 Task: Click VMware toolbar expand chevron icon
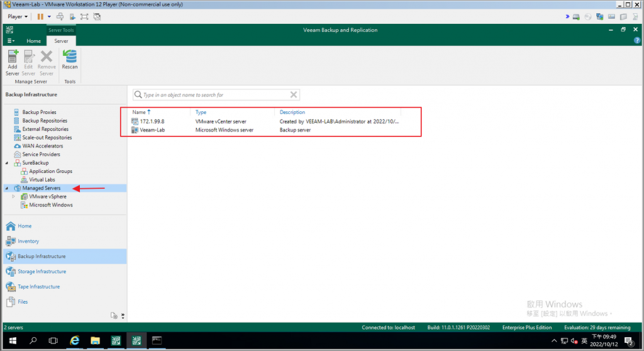tap(567, 17)
